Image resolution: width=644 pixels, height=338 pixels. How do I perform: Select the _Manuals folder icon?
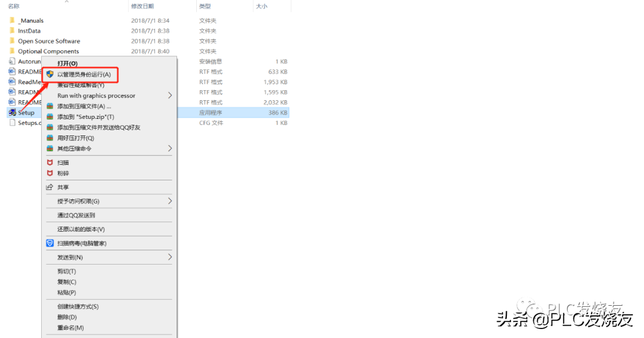pyautogui.click(x=12, y=20)
